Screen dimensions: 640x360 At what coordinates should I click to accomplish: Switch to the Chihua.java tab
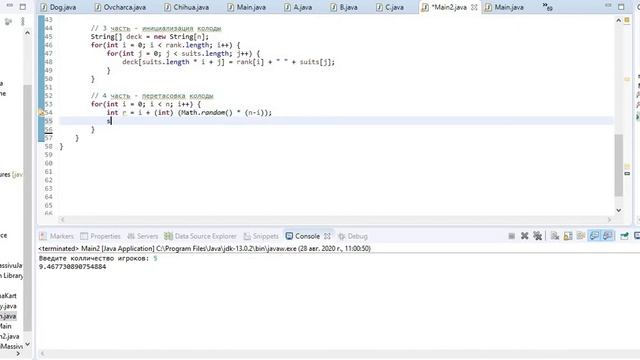pyautogui.click(x=187, y=7)
